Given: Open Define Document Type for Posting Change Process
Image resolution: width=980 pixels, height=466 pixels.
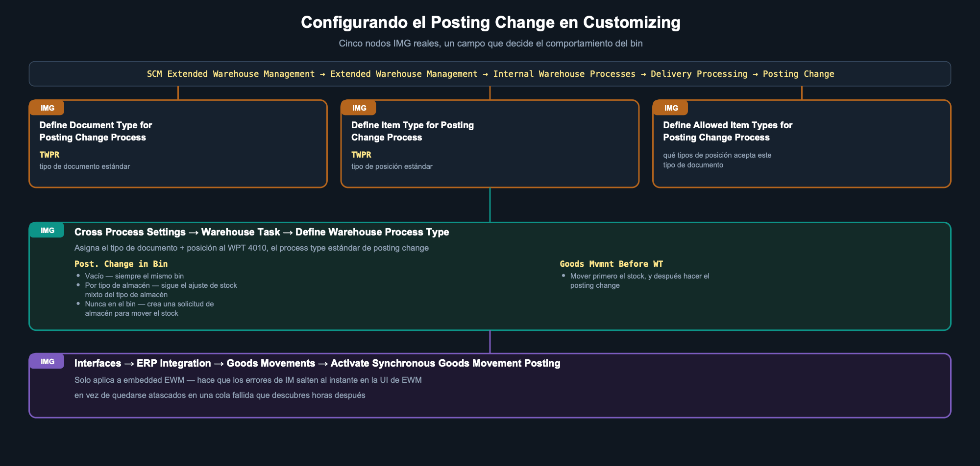Looking at the screenshot, I should click(x=96, y=131).
